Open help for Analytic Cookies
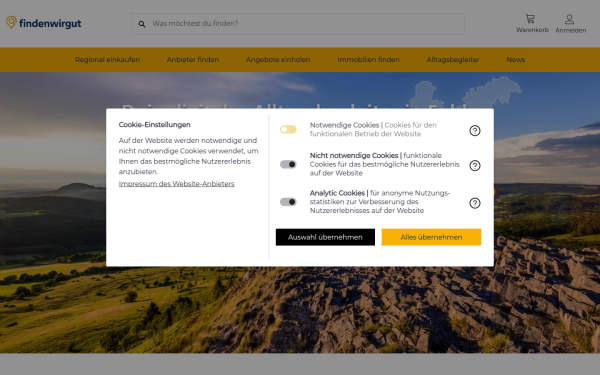The height and width of the screenshot is (375, 600). click(x=474, y=203)
